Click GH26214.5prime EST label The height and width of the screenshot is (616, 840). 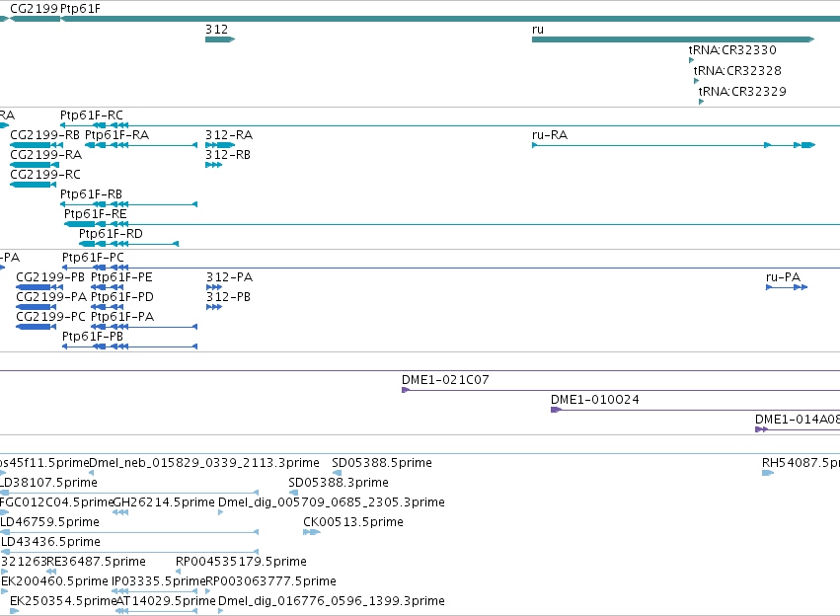(165, 502)
